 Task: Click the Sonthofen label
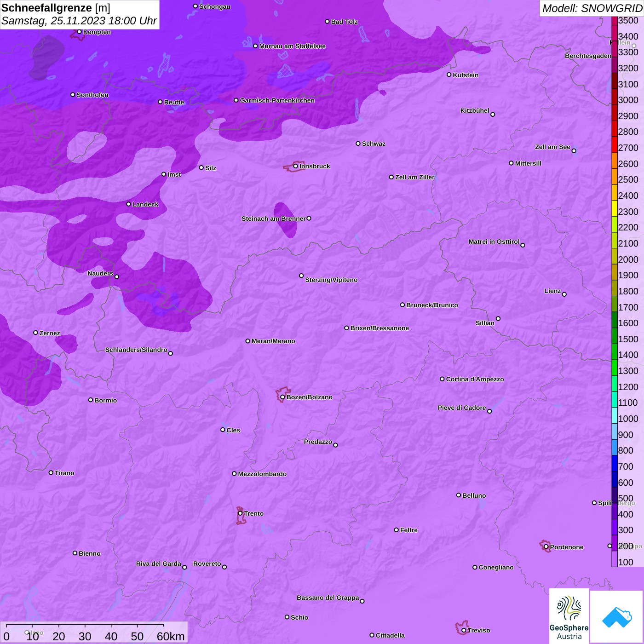point(92,95)
